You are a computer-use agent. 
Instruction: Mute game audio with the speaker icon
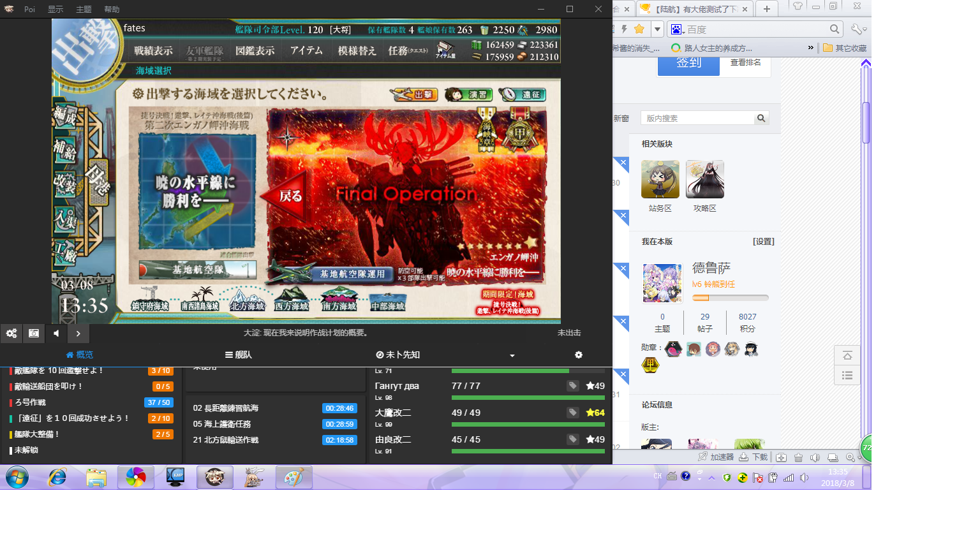coord(56,333)
